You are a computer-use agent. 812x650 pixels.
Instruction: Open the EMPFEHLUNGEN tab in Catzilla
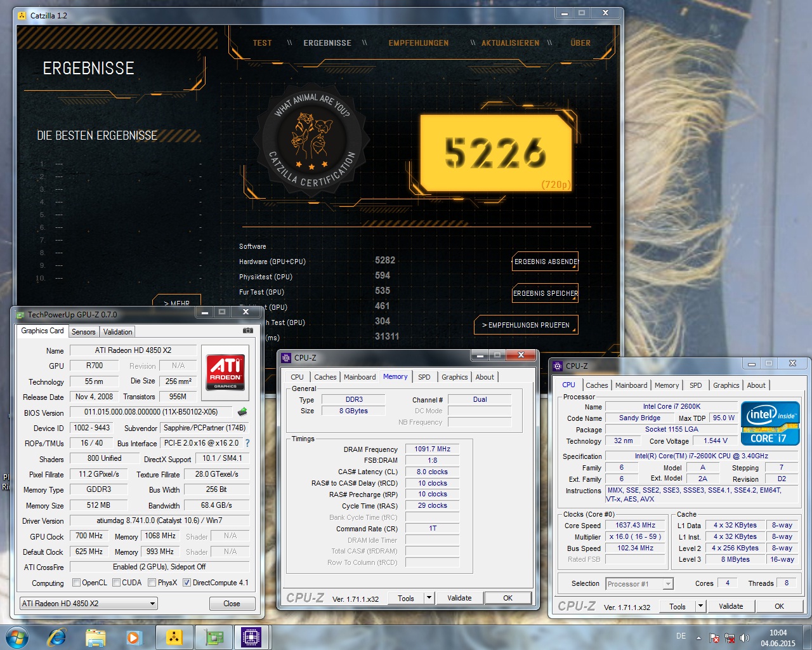click(419, 43)
